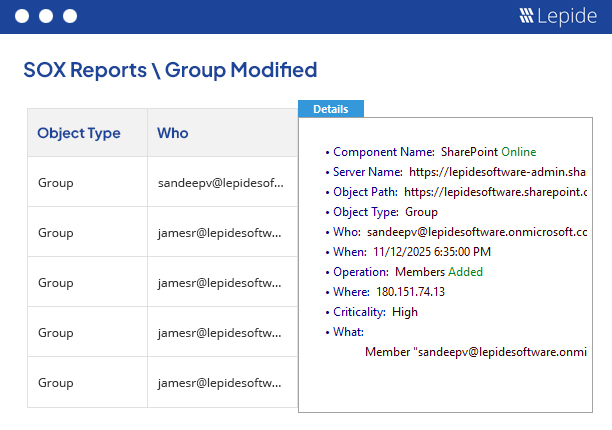Click Operation: Members Added line
The height and width of the screenshot is (430, 612).
pos(404,272)
